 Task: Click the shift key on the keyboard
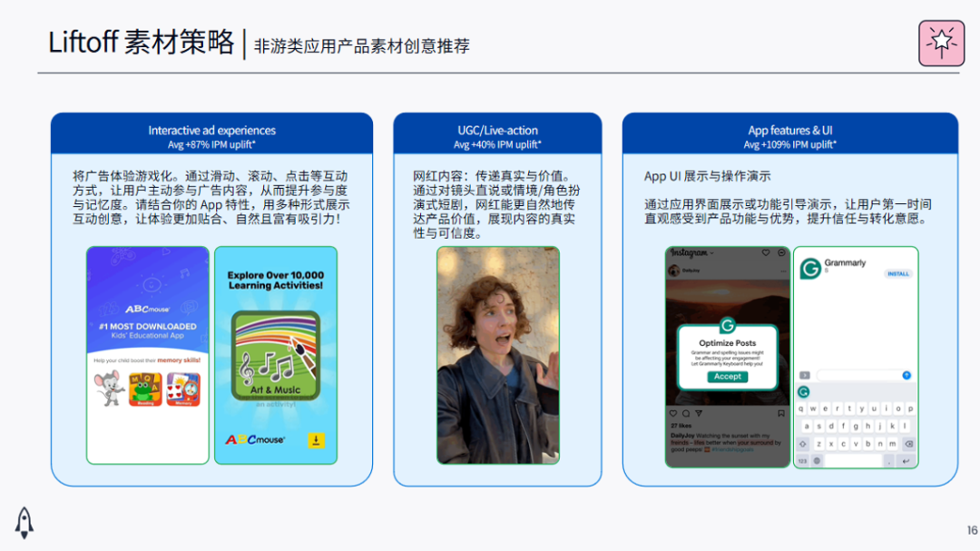tap(803, 444)
